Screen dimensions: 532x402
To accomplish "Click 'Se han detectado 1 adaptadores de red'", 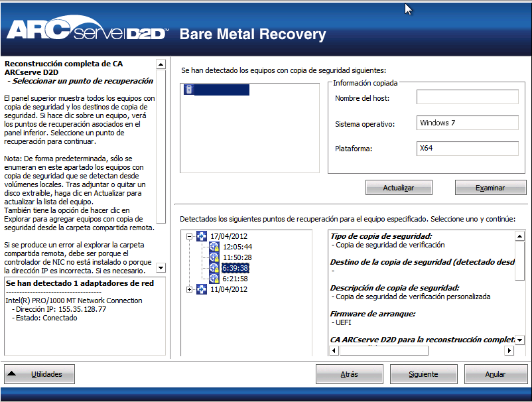I will point(80,283).
